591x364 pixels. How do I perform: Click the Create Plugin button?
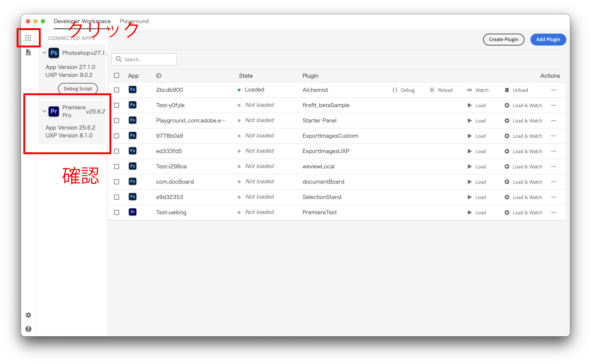[503, 40]
